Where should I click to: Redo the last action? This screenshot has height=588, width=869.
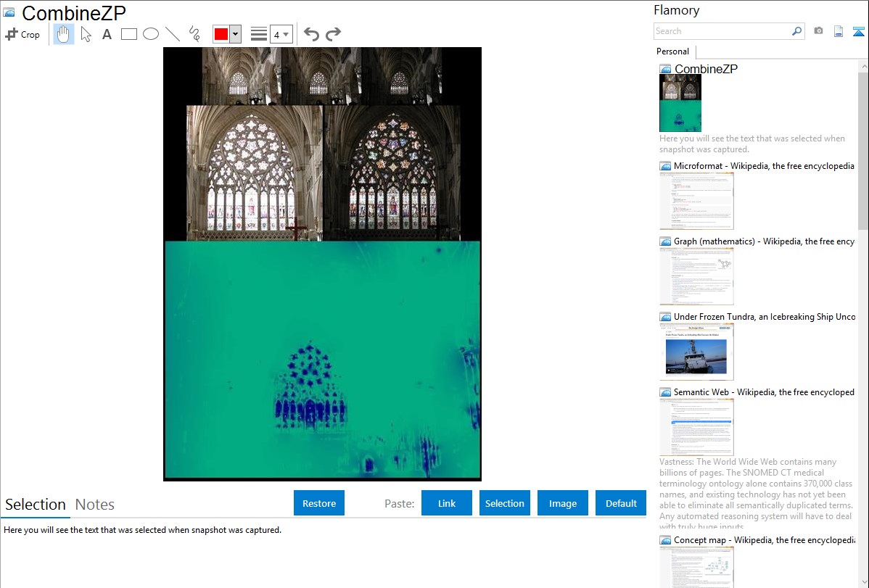[333, 34]
